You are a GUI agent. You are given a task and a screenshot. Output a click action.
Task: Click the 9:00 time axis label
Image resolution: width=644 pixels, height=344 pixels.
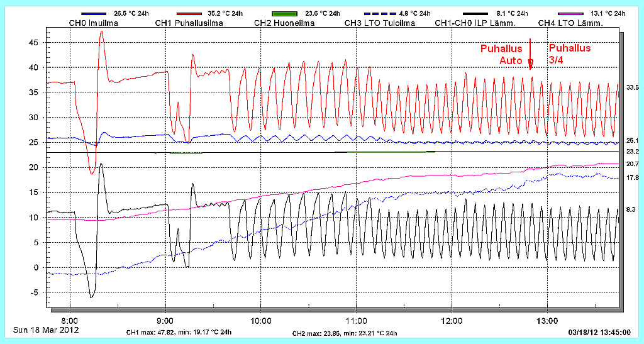165,319
